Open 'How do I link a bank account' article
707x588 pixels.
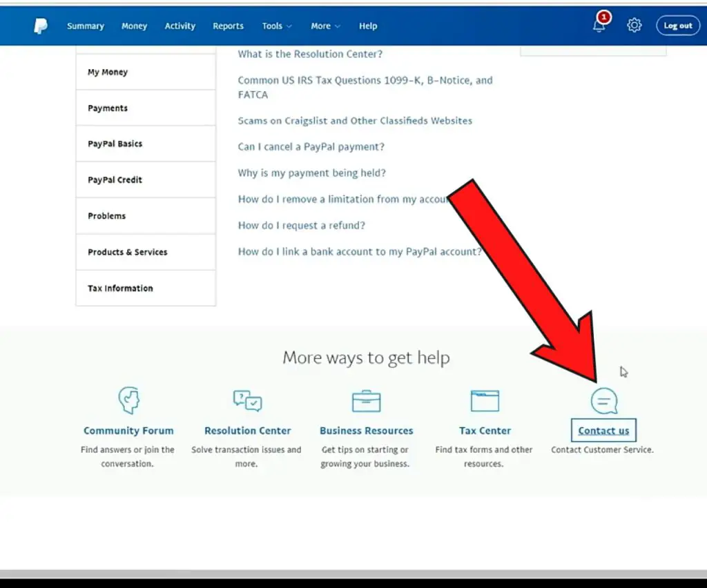(360, 251)
